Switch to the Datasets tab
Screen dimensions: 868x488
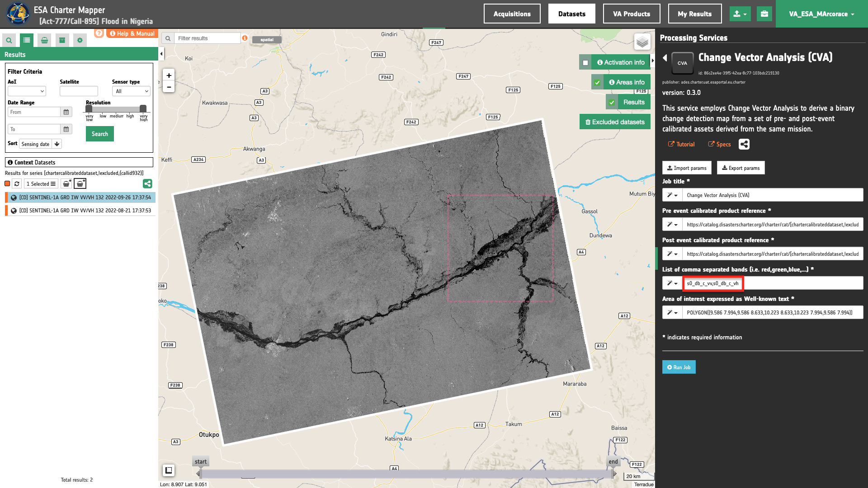(x=572, y=14)
